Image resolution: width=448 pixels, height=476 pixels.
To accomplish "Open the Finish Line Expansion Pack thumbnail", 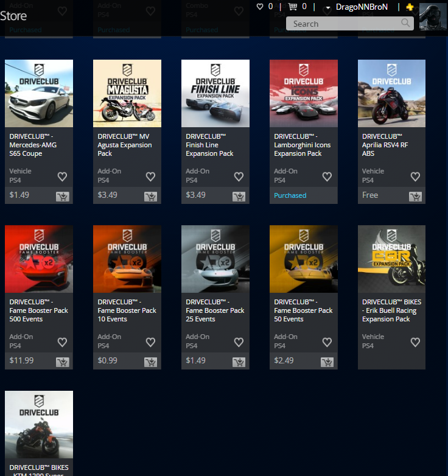I will coord(215,93).
